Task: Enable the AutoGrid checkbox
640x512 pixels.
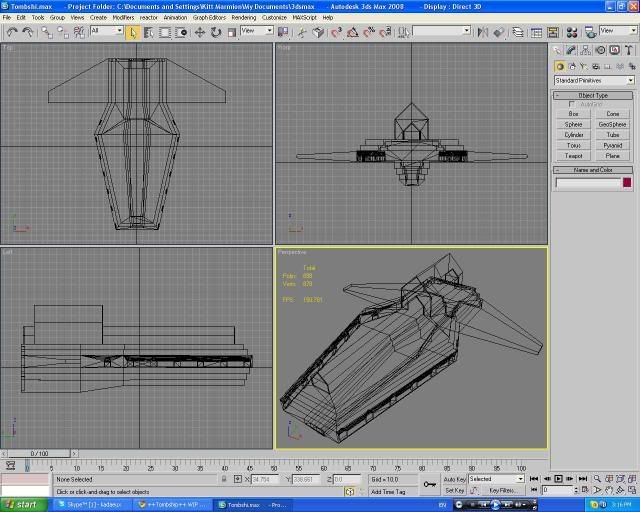Action: pyautogui.click(x=572, y=105)
